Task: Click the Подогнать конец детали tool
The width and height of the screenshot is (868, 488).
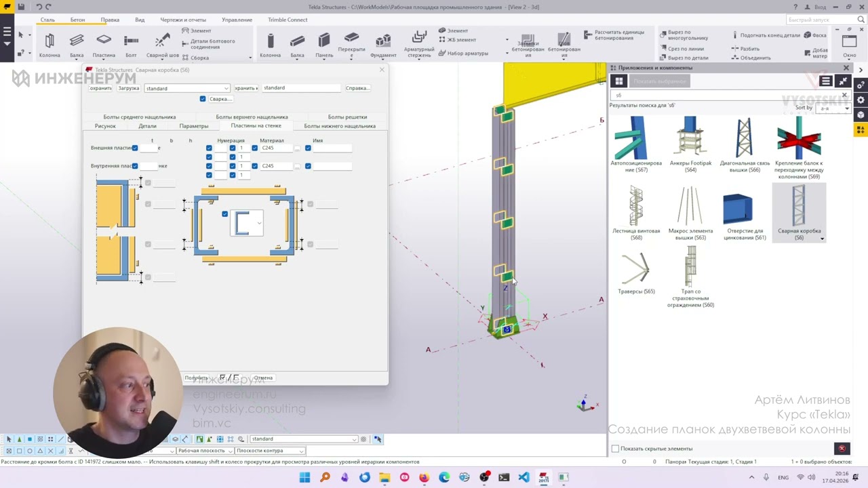Action: pos(766,35)
